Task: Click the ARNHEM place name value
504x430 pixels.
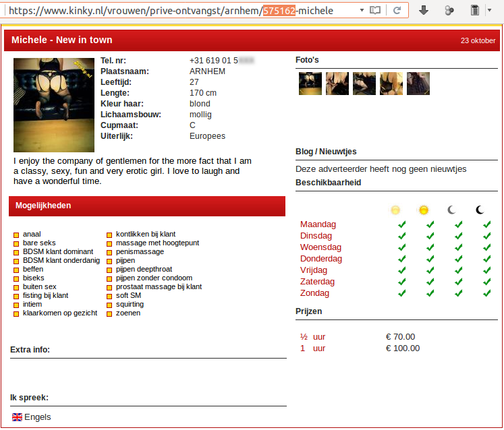Action: pos(207,71)
